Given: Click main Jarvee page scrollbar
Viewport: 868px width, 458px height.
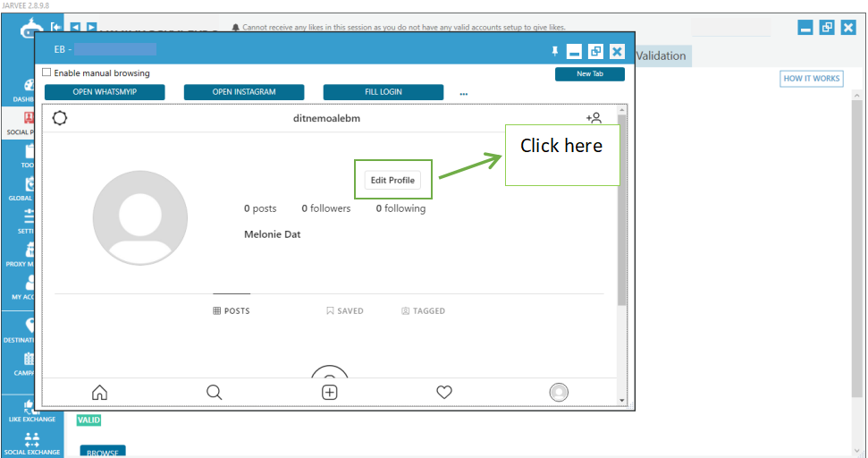Looking at the screenshot, I should pyautogui.click(x=857, y=248).
